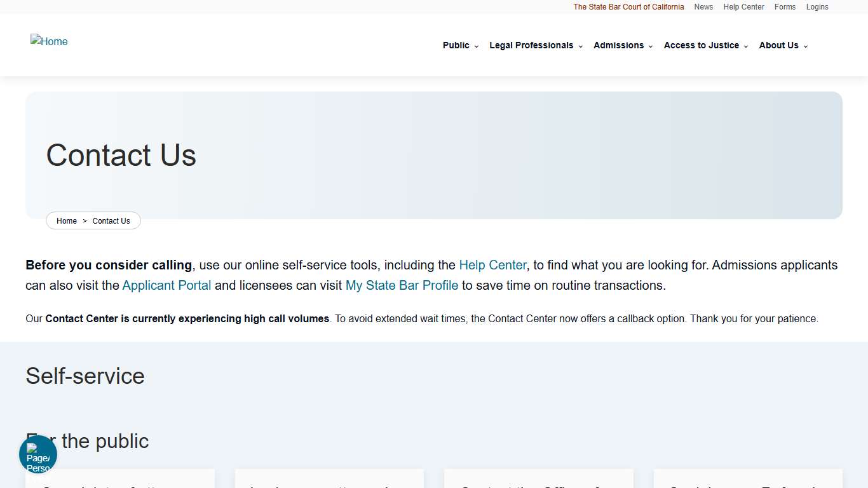Image resolution: width=868 pixels, height=488 pixels.
Task: Open the 'Contact the Office of' card
Action: pyautogui.click(x=538, y=483)
